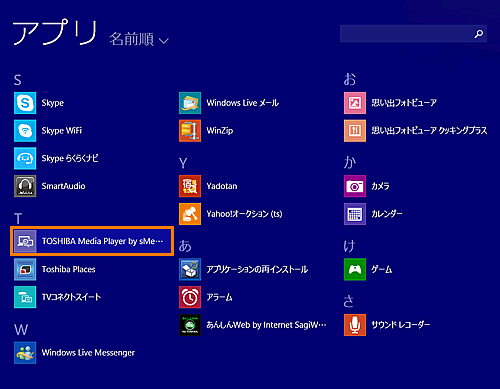The width and height of the screenshot is (500, 389).
Task: Open the Skype app icon
Action: coord(25,103)
